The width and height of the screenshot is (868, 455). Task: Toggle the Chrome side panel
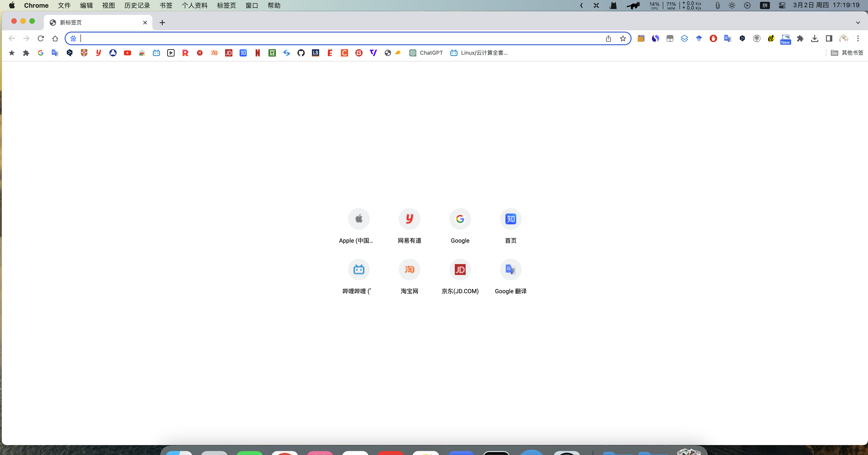click(x=829, y=38)
